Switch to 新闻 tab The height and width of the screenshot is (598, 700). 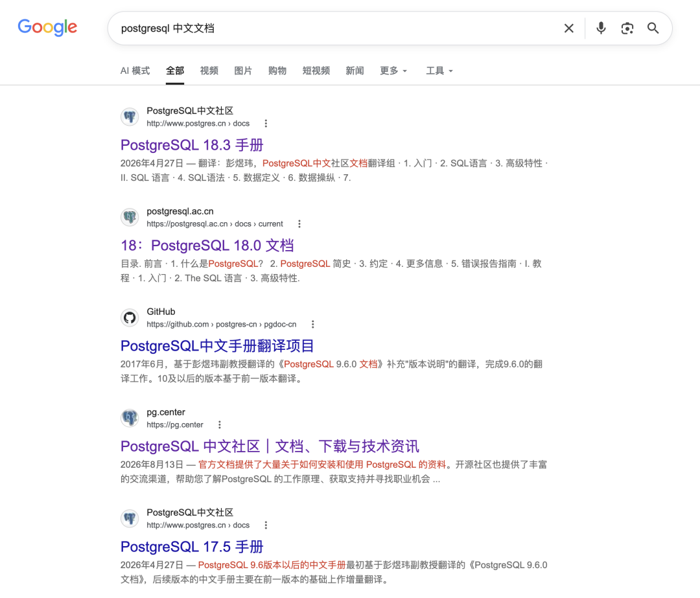pos(355,71)
